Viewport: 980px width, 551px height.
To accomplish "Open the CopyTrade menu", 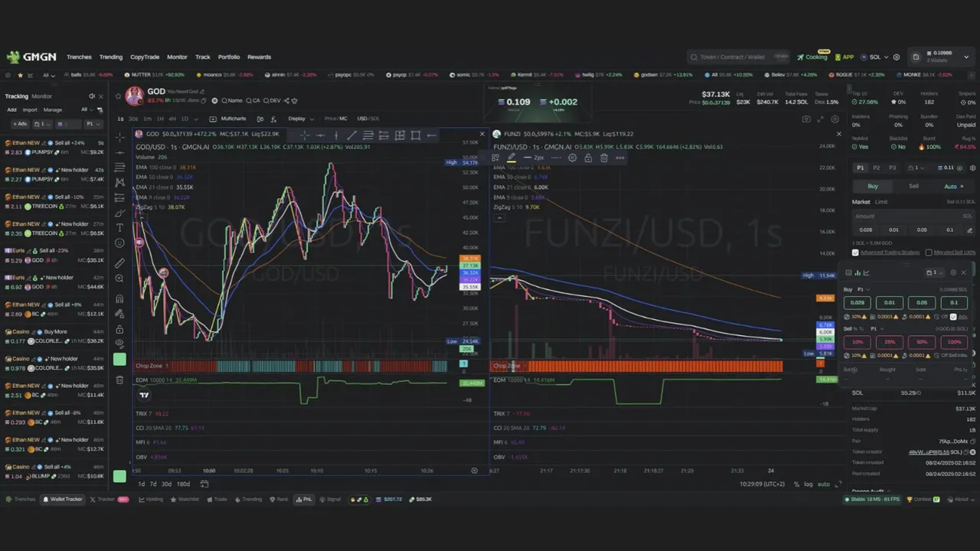I will [x=145, y=57].
